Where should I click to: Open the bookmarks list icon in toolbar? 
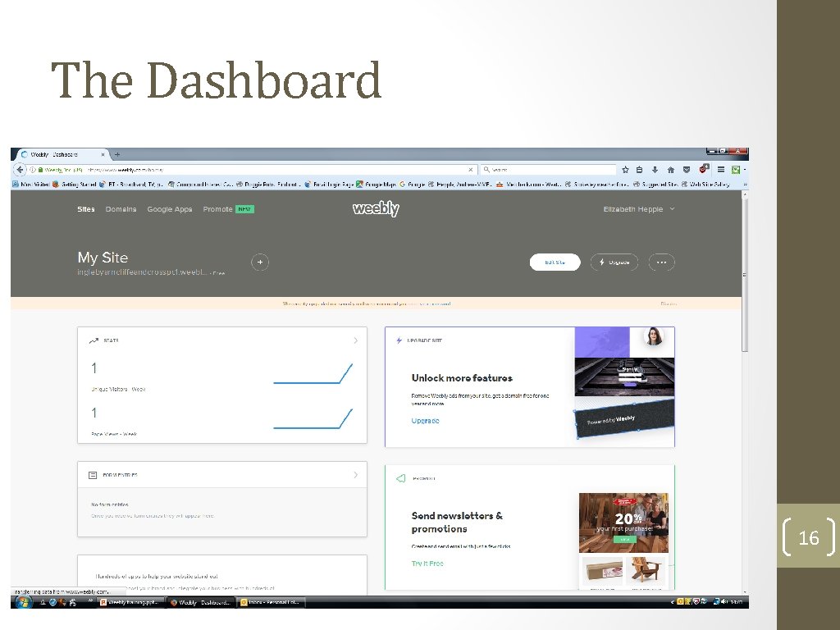tap(639, 170)
